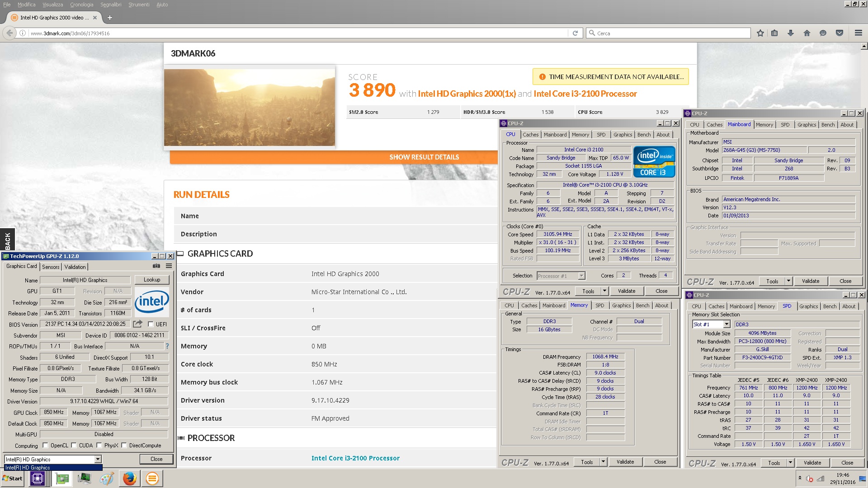868x488 pixels.
Task: Click the Cerca search field
Action: tap(668, 33)
